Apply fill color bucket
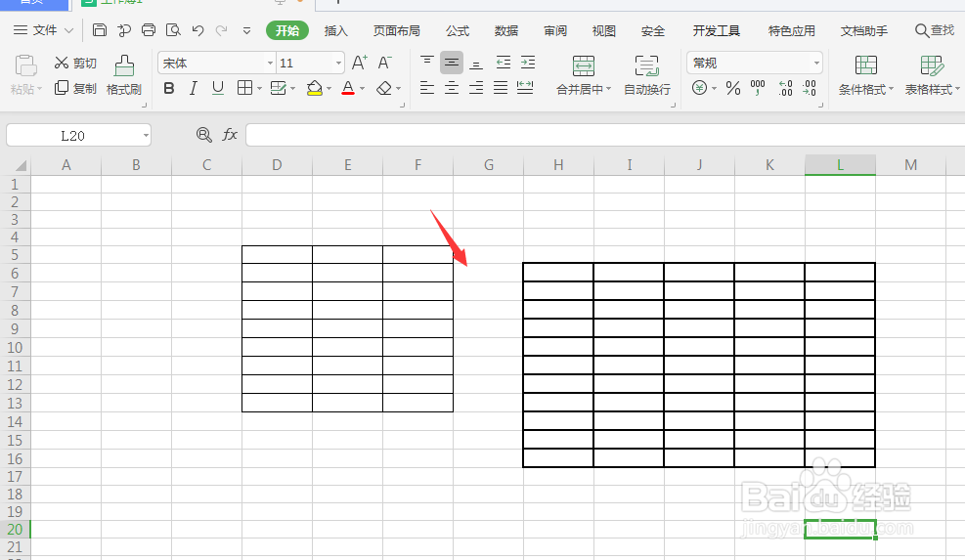This screenshot has width=965, height=560. (x=315, y=89)
